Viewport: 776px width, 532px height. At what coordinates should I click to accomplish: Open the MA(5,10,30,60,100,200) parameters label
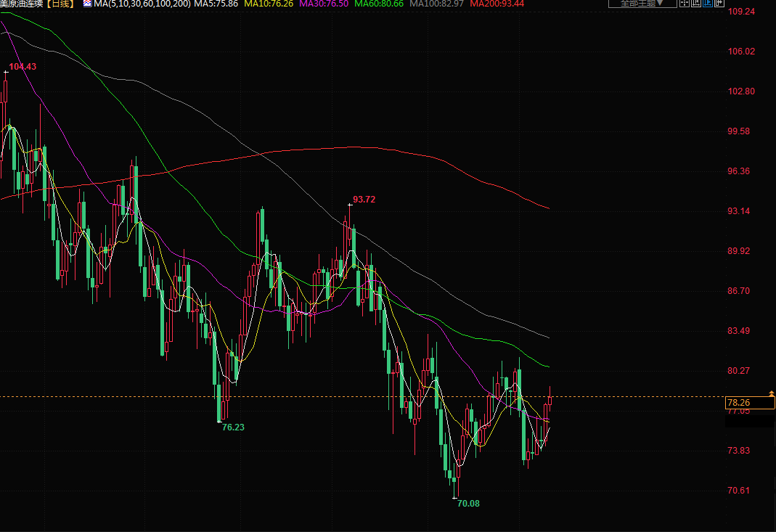[x=142, y=4]
